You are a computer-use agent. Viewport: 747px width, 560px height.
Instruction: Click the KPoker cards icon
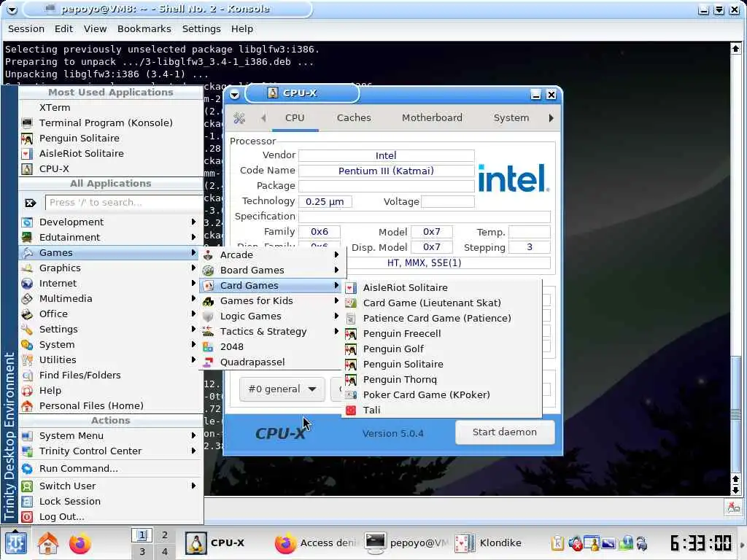coord(351,394)
